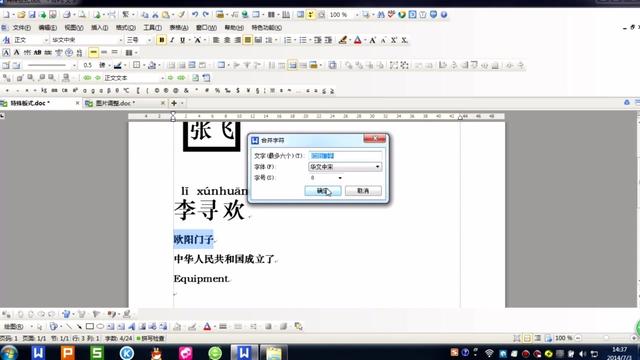Open the File menu
640x360 pixels.
tap(21, 28)
